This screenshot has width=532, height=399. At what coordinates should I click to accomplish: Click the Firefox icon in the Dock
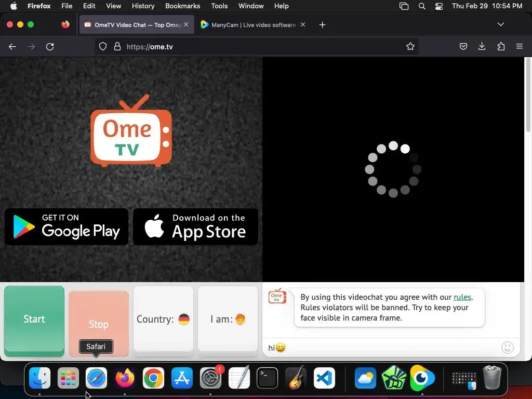pos(125,378)
